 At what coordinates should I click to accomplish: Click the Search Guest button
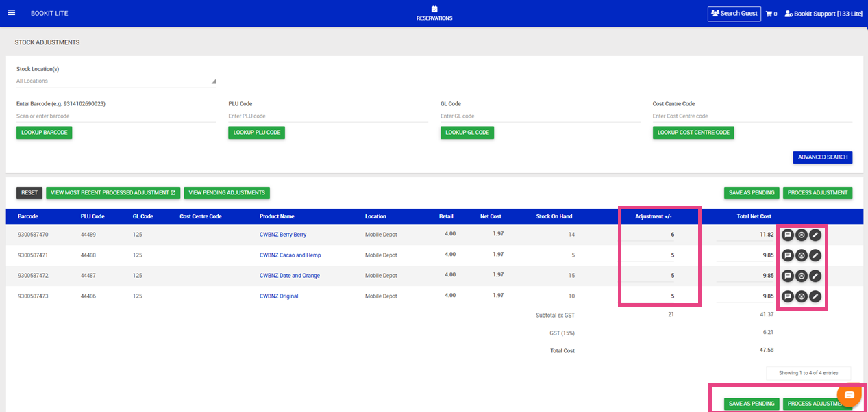(x=734, y=14)
